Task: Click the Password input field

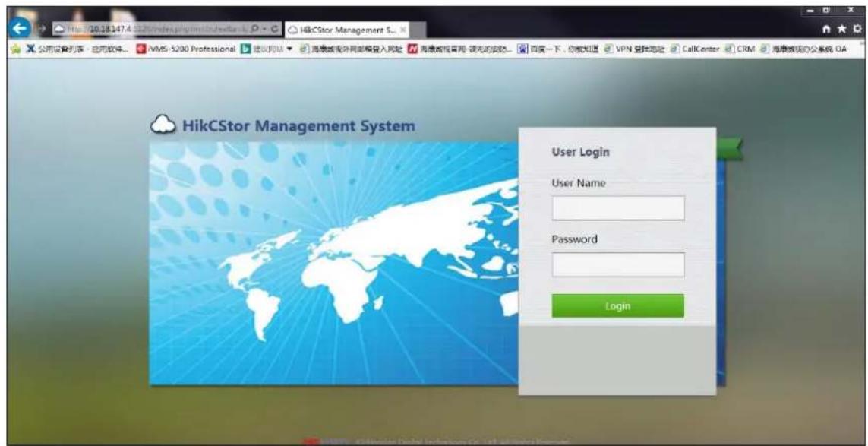Action: [x=618, y=265]
